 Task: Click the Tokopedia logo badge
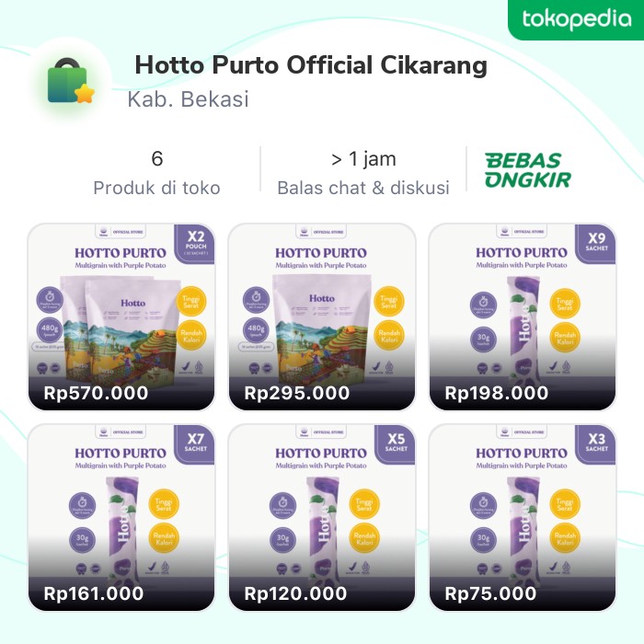click(x=576, y=19)
